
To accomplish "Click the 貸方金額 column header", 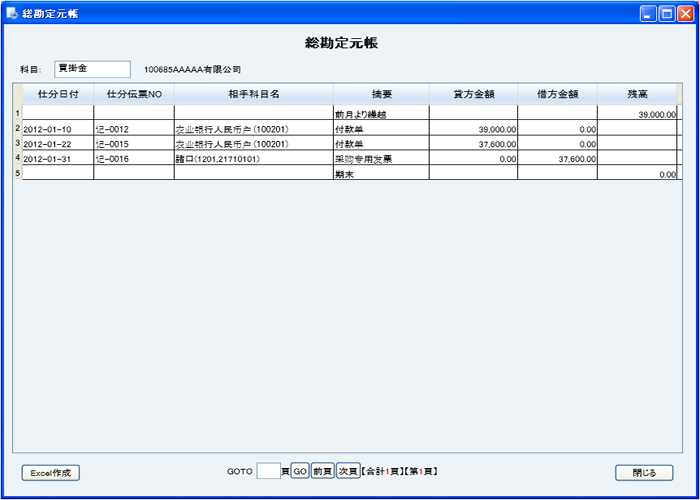I will click(x=473, y=94).
